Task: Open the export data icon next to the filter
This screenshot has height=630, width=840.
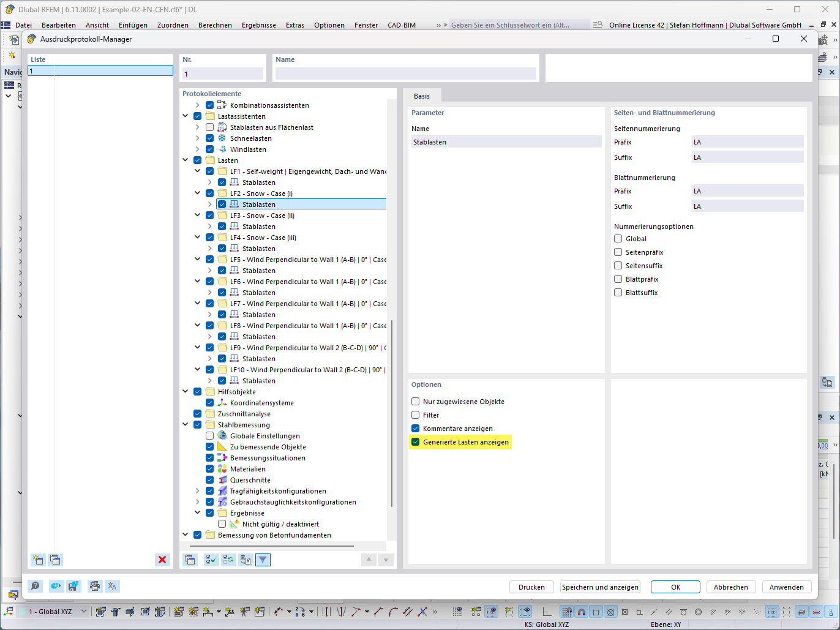Action: [x=246, y=559]
